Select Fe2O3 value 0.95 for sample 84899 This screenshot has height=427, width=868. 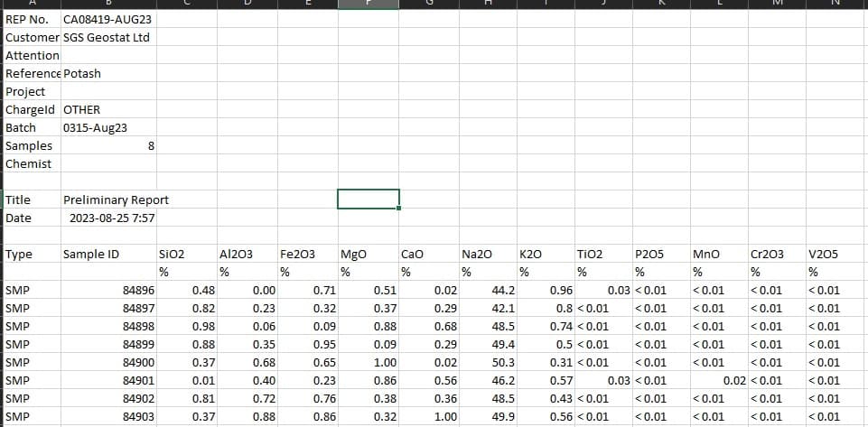pos(308,344)
